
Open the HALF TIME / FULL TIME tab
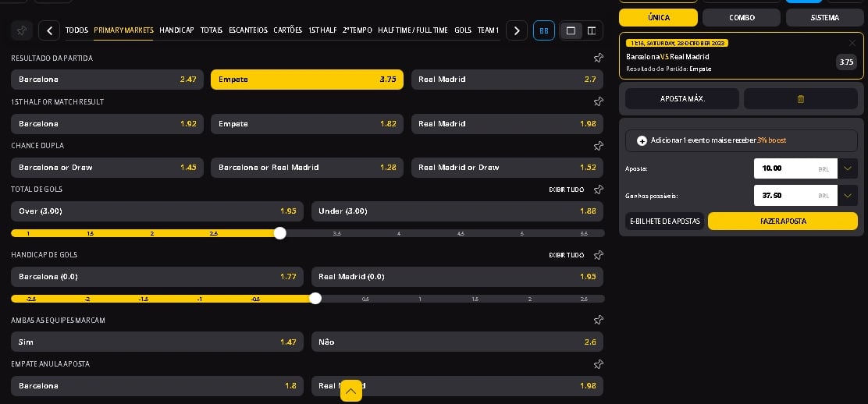[x=413, y=30]
